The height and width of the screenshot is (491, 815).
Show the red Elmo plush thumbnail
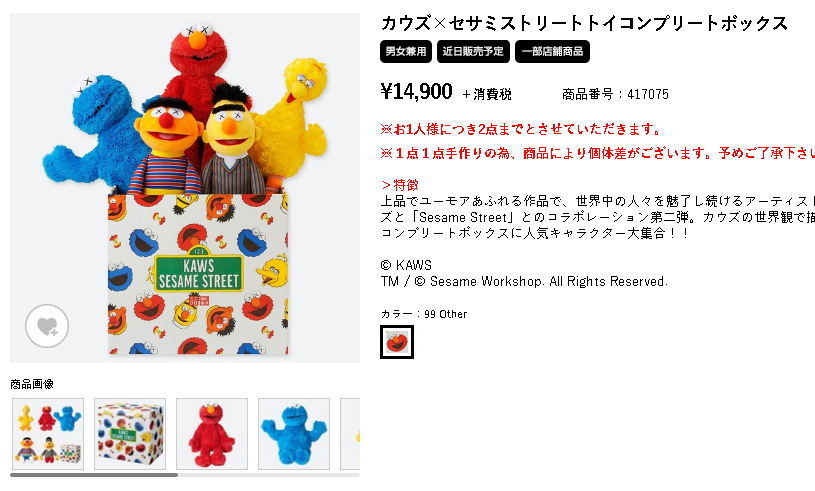(212, 434)
